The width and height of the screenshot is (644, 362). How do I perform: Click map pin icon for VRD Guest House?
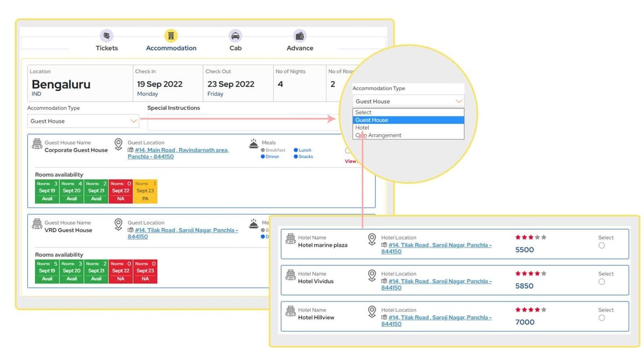(119, 225)
